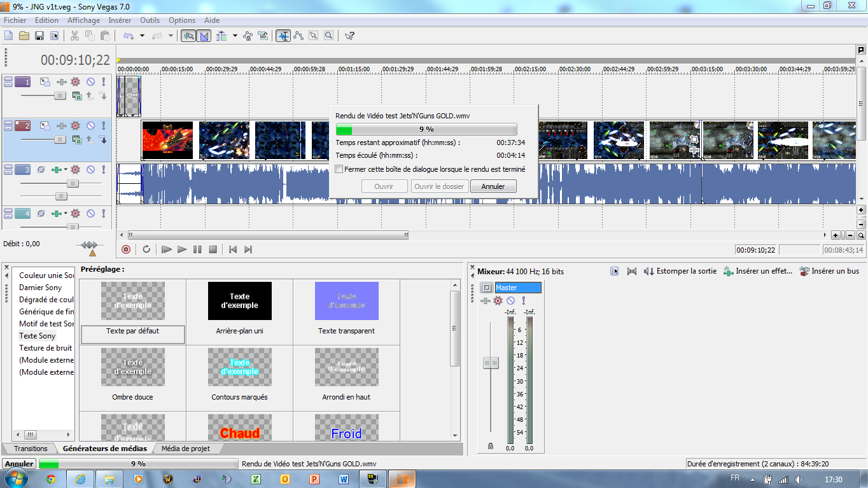Adjust audio track 3 pan slider handle

tap(61, 196)
